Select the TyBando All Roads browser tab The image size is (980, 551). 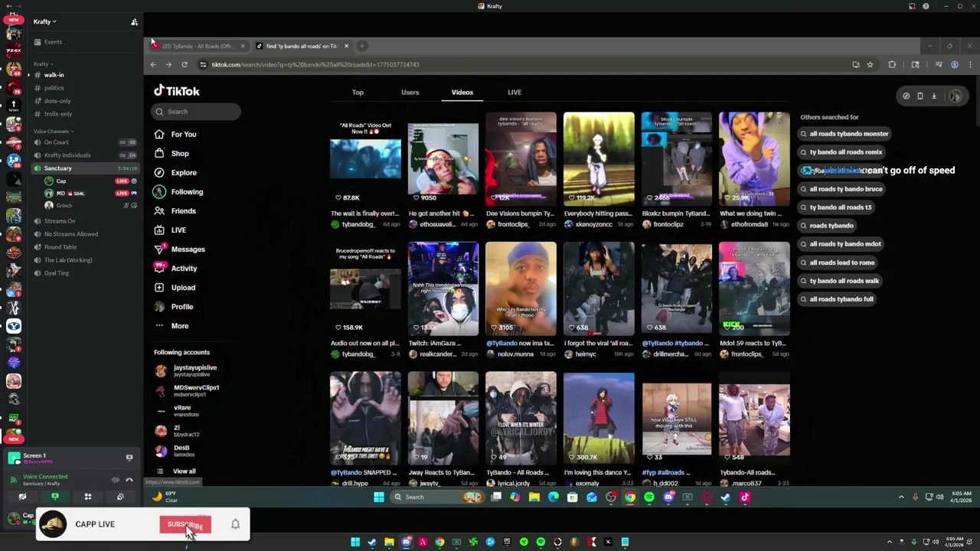pyautogui.click(x=197, y=46)
